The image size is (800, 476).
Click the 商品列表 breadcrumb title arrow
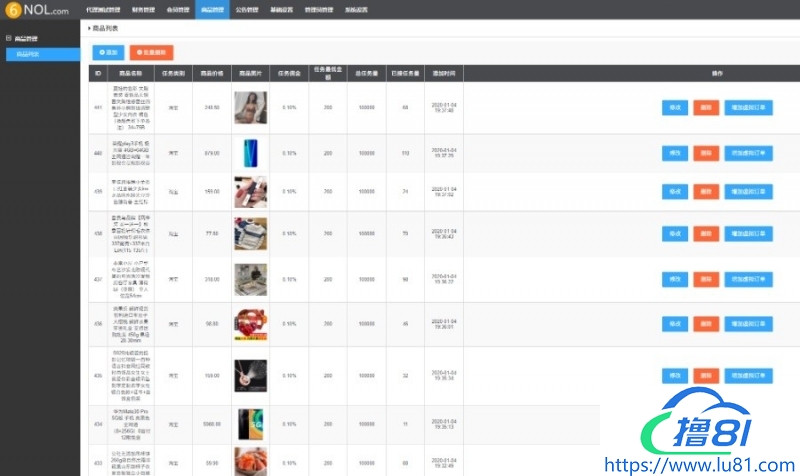click(x=90, y=29)
